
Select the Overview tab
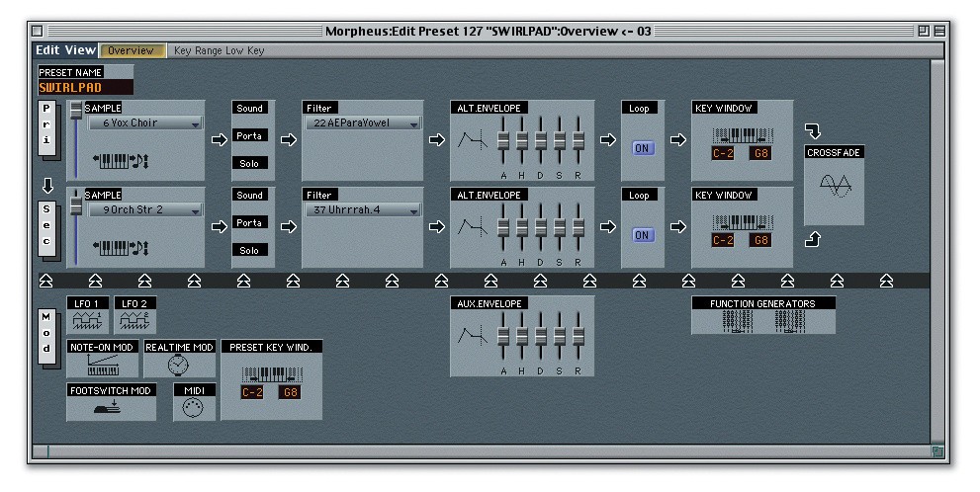click(133, 50)
